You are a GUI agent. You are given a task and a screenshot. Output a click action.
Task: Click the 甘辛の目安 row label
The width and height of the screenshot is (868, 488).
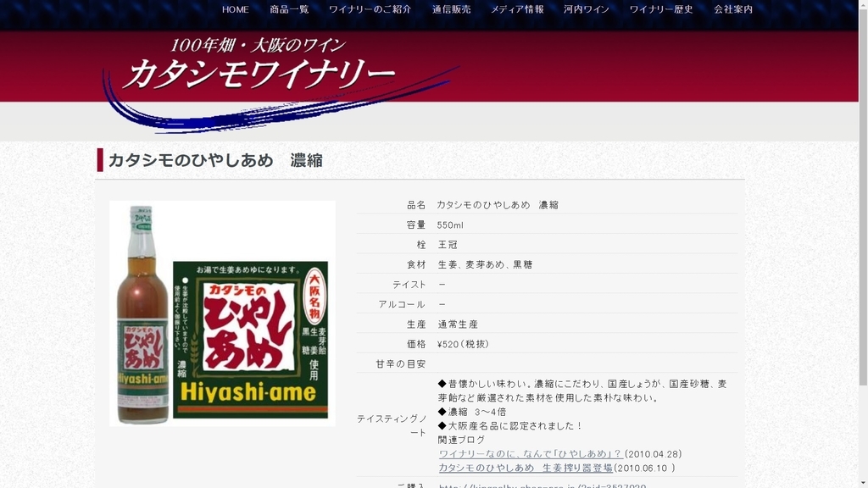pyautogui.click(x=401, y=364)
